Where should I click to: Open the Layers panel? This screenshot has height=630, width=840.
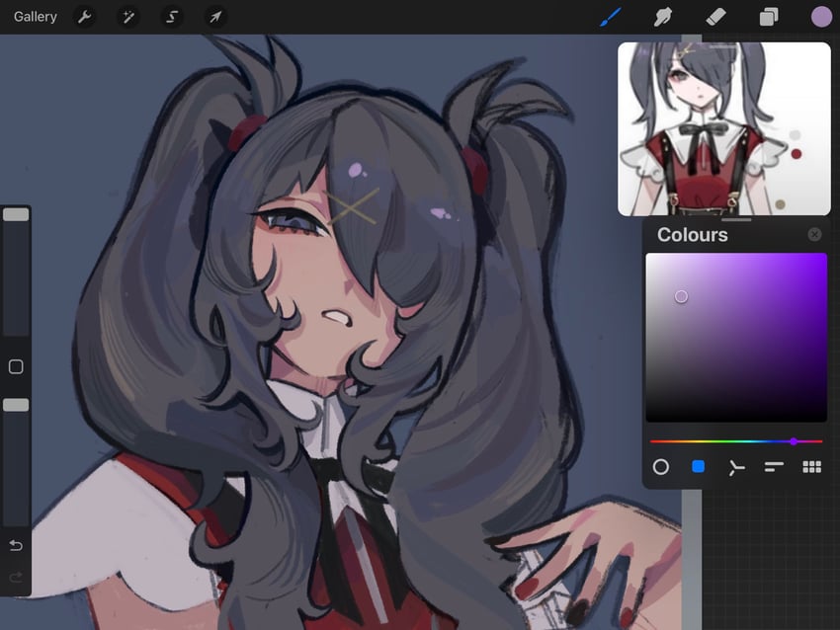[769, 17]
